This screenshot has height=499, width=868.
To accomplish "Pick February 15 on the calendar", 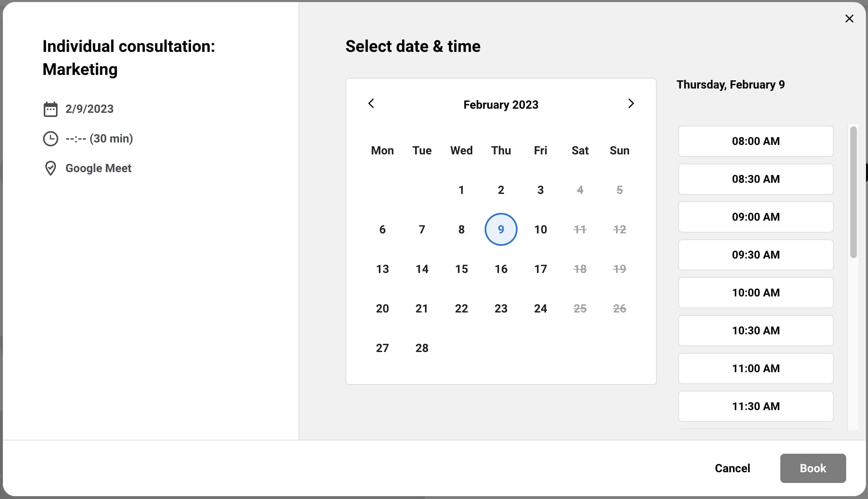I will (x=461, y=269).
